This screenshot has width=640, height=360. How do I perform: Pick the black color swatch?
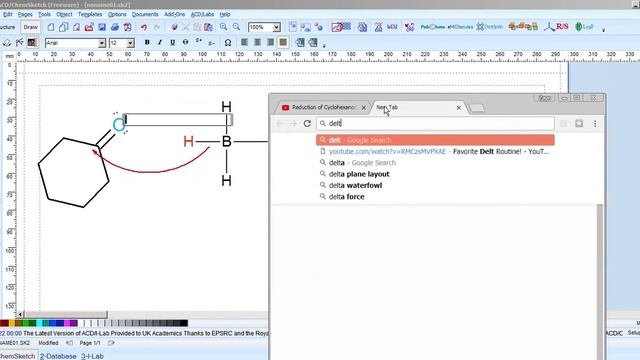[x=184, y=323]
